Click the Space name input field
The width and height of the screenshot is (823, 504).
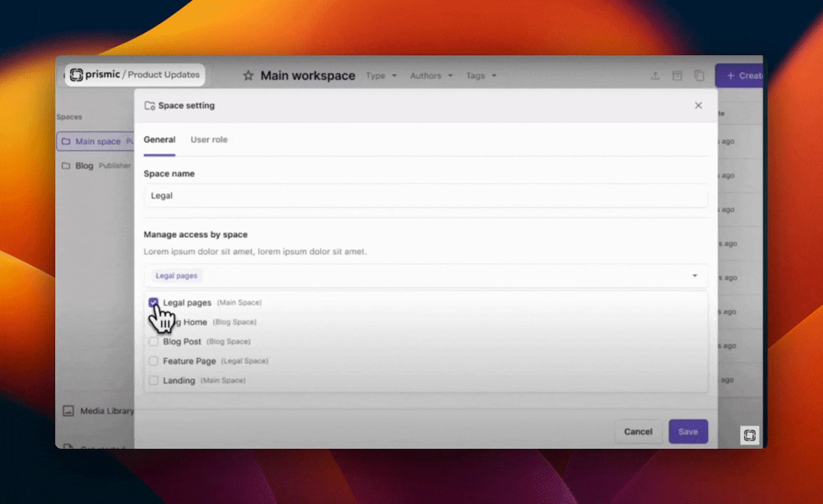coord(425,196)
